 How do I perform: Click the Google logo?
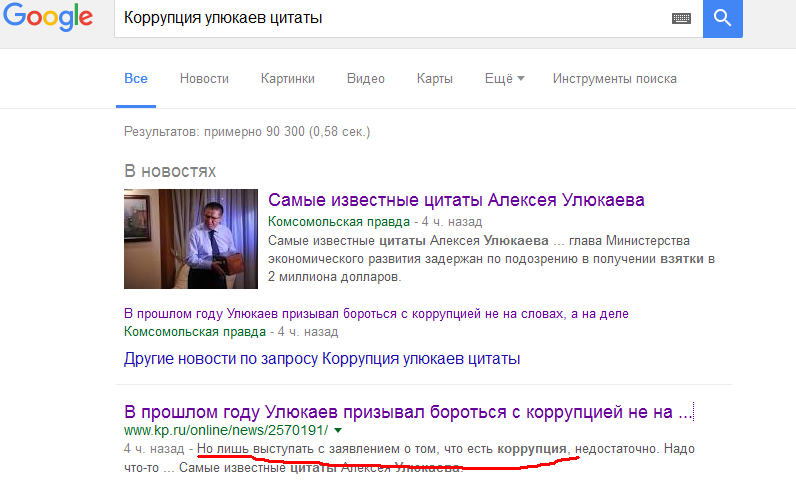[47, 20]
